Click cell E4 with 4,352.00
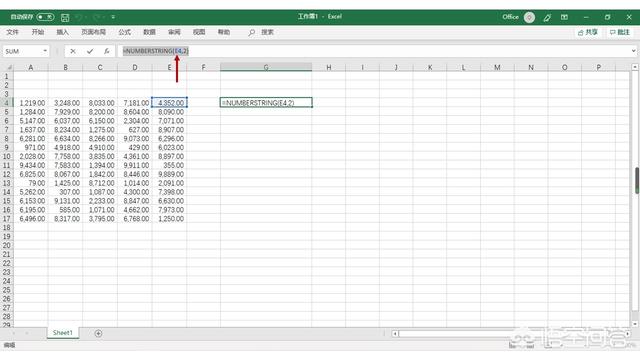The image size is (640, 360). coord(169,103)
